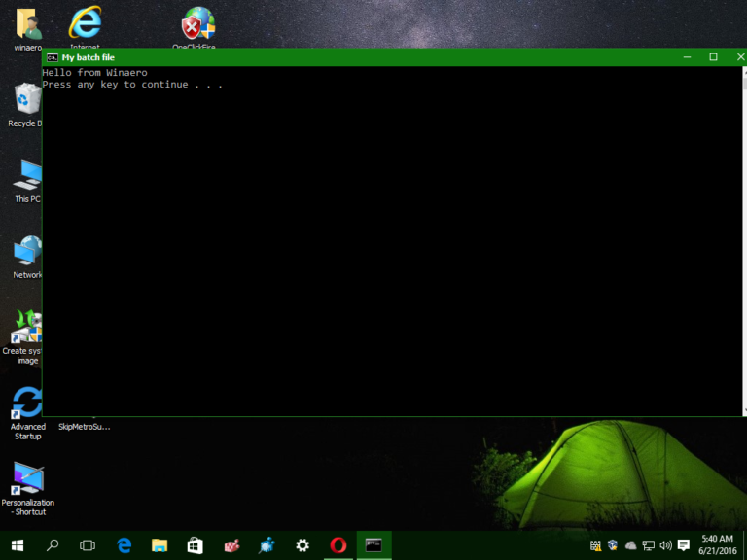Screen dimensions: 747x560
Task: Open the volume control in system tray
Action: [665, 545]
